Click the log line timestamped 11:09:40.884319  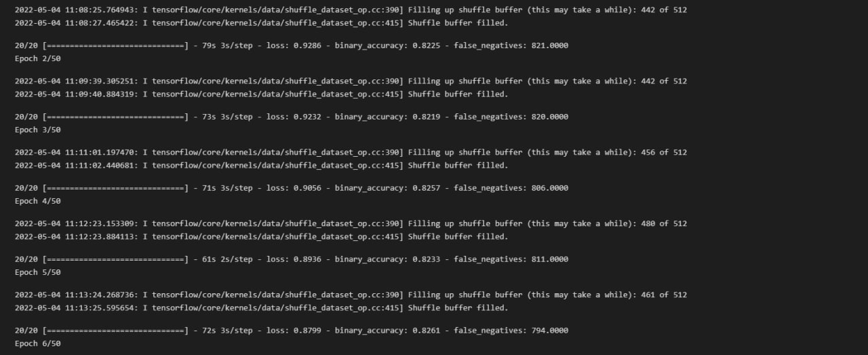(261, 94)
